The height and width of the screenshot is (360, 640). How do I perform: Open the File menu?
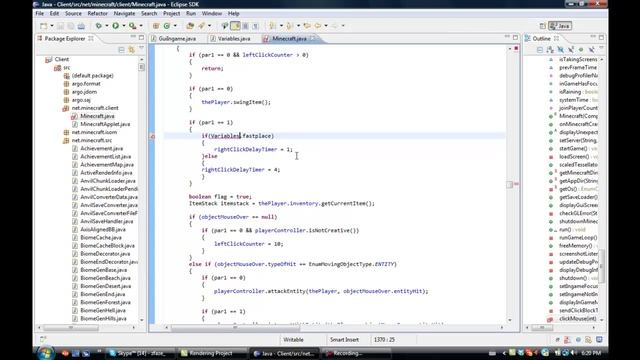pos(40,13)
